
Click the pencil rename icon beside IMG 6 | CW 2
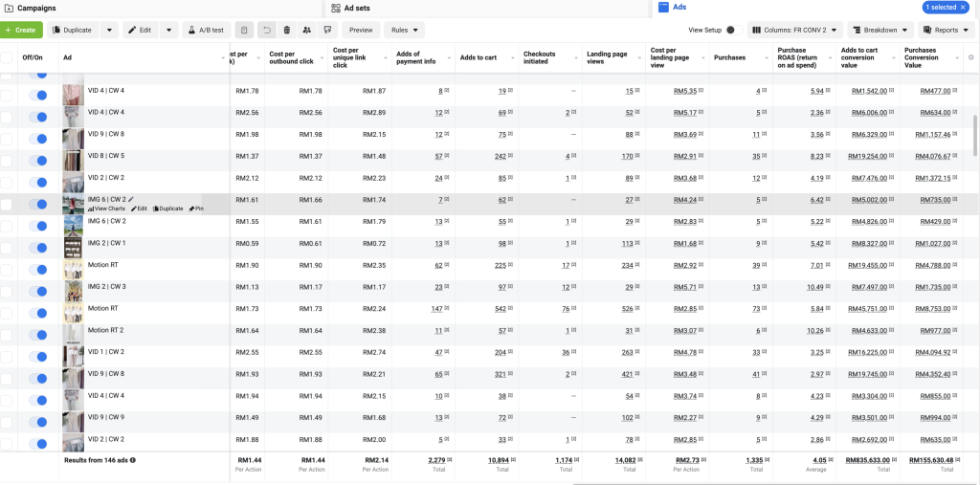pyautogui.click(x=132, y=199)
